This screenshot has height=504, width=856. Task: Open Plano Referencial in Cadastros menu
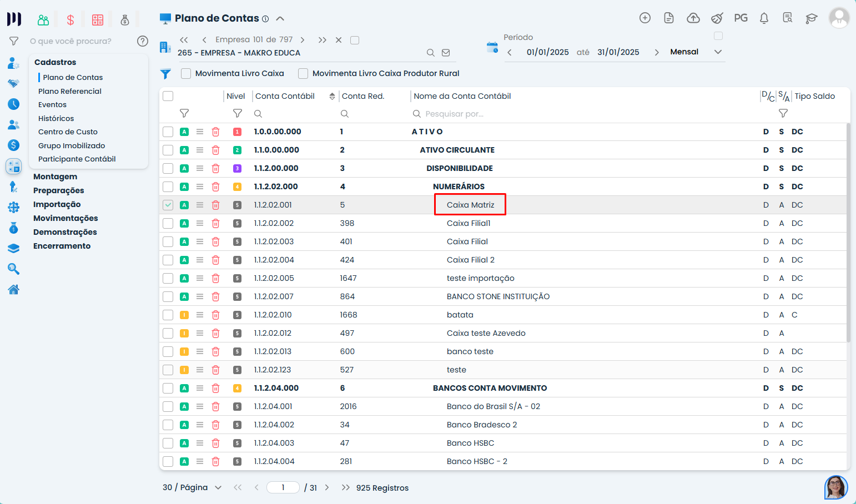70,91
